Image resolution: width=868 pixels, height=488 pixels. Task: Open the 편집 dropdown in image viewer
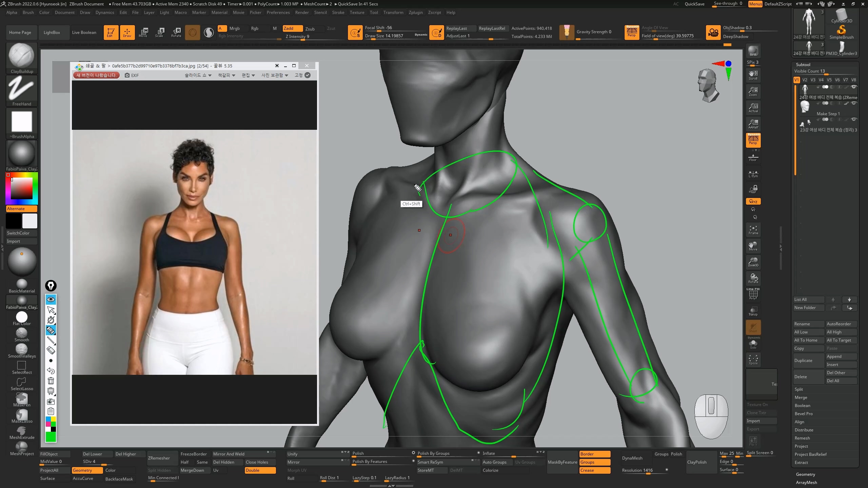point(248,75)
